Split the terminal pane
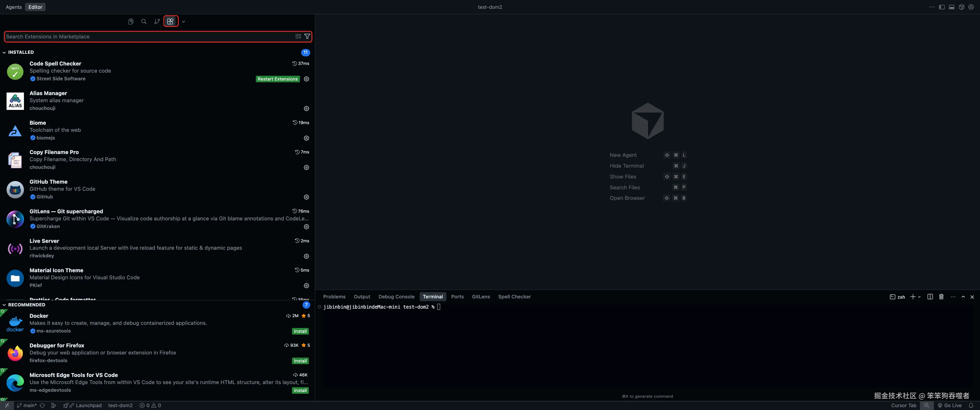980x410 pixels. pyautogui.click(x=930, y=297)
